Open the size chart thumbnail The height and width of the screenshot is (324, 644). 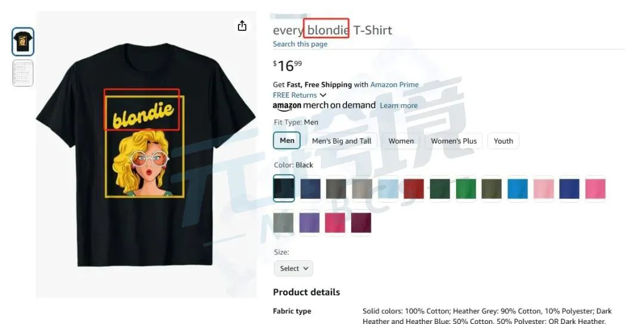[23, 73]
